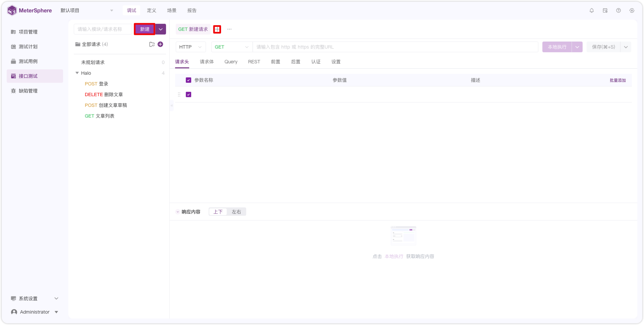Click the 新建 button

click(x=145, y=29)
